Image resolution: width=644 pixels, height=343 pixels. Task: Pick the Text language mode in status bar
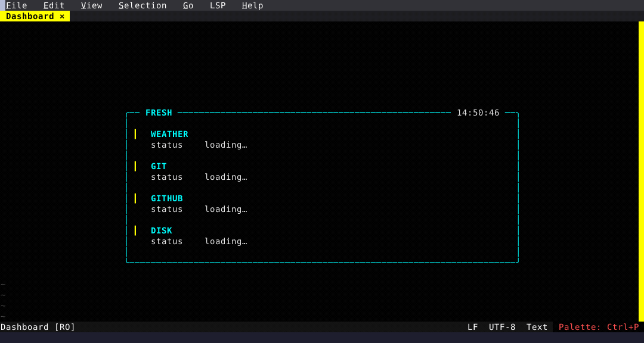tap(537, 327)
